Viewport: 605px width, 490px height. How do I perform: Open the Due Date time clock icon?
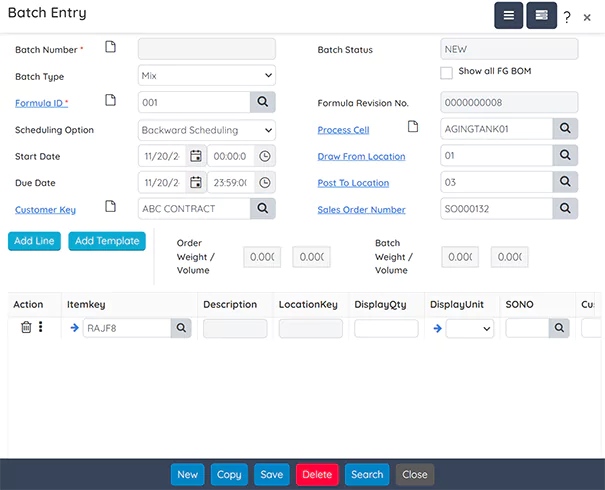point(264,183)
